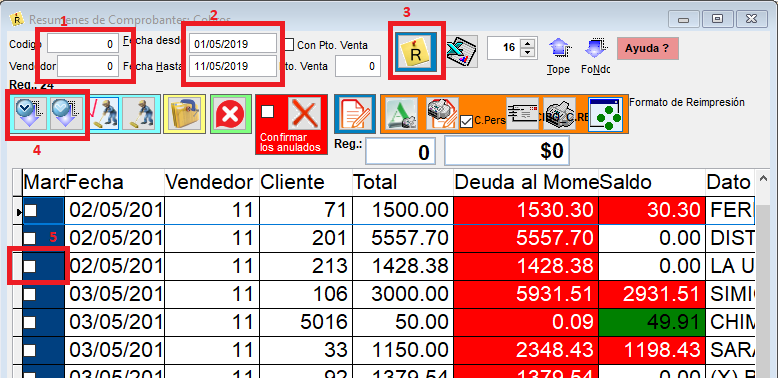The image size is (778, 378).
Task: Click the Fecha desde date field
Action: (232, 44)
